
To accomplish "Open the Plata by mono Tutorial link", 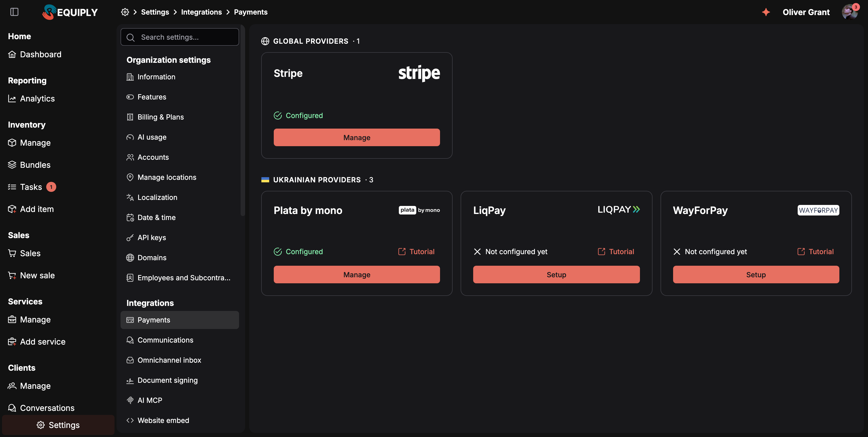I will (x=416, y=252).
